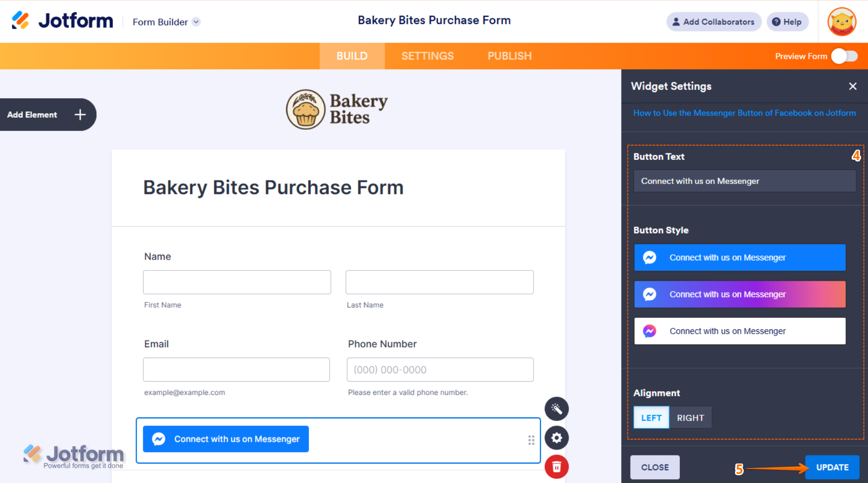Expand the Form Builder dropdown
The image size is (868, 483).
click(196, 22)
